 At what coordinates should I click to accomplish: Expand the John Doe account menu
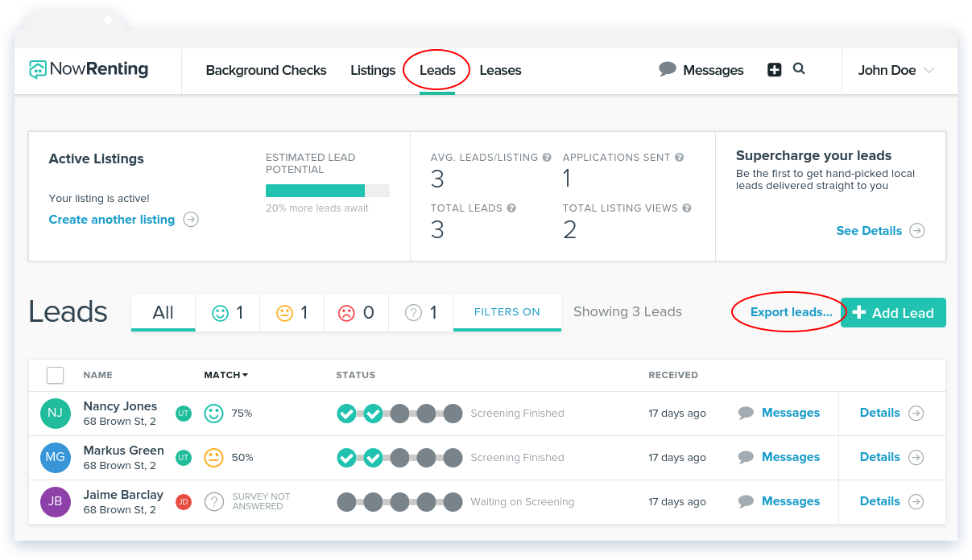(896, 70)
